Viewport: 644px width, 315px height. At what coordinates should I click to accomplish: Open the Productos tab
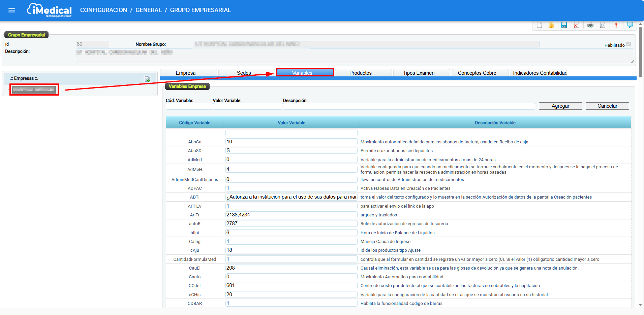click(x=360, y=73)
